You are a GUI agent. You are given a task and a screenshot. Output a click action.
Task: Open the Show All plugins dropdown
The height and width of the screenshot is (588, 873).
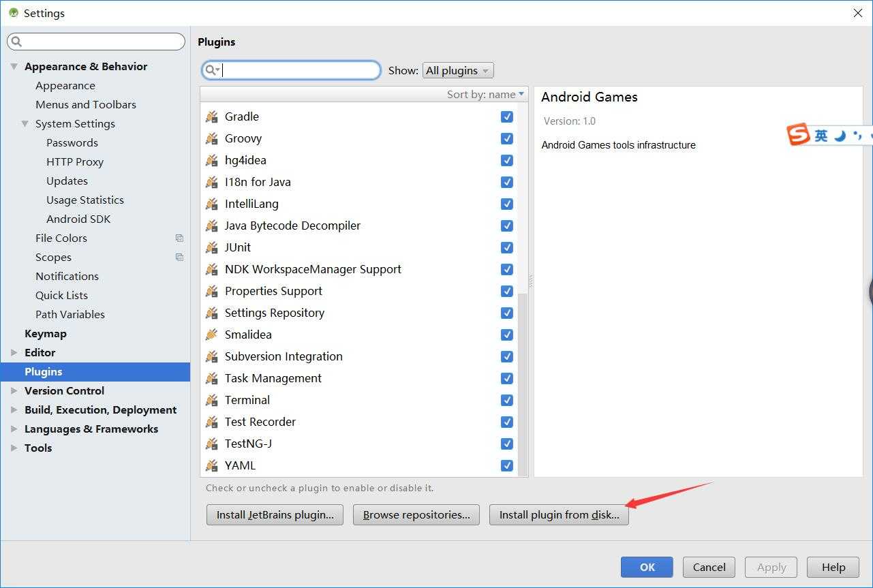point(458,70)
